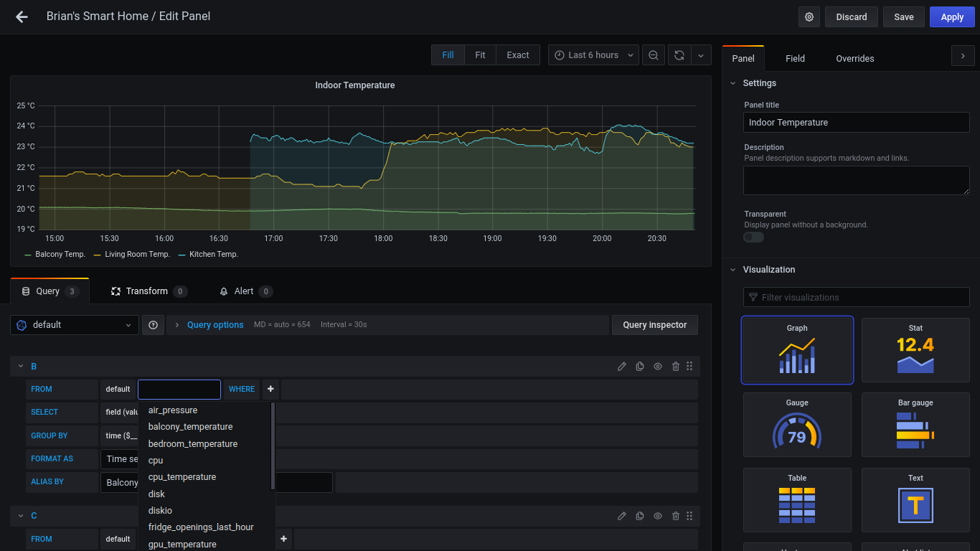Add a WHERE condition with the plus icon
980x551 pixels.
point(270,389)
